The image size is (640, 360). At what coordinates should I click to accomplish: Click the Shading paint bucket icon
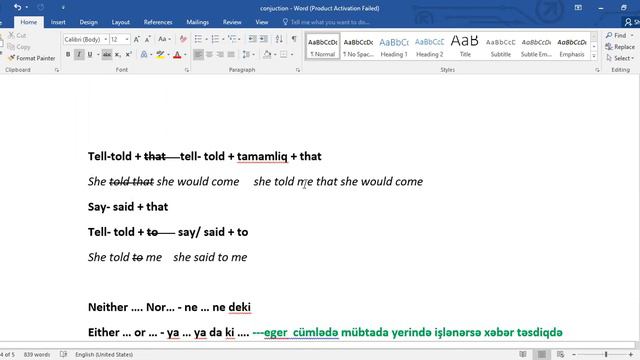point(267,54)
